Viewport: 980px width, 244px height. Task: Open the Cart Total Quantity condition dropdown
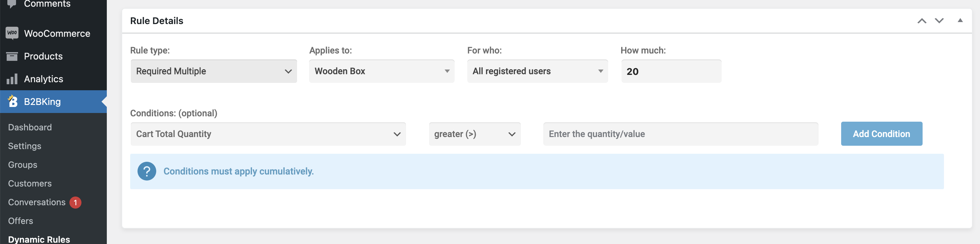pyautogui.click(x=268, y=134)
